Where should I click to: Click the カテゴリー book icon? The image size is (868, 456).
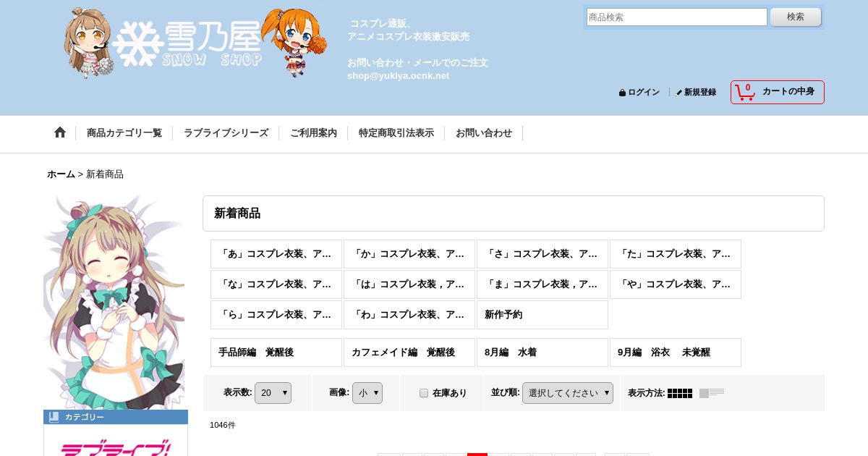pyautogui.click(x=54, y=417)
